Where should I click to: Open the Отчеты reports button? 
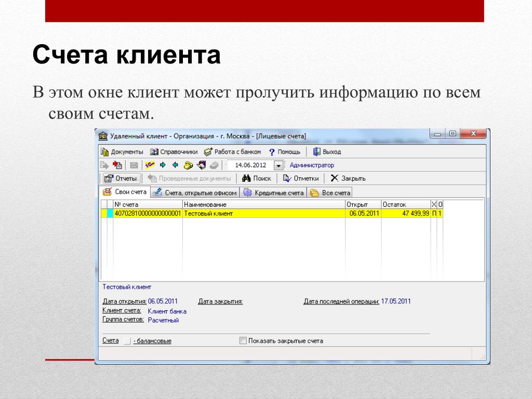point(121,179)
